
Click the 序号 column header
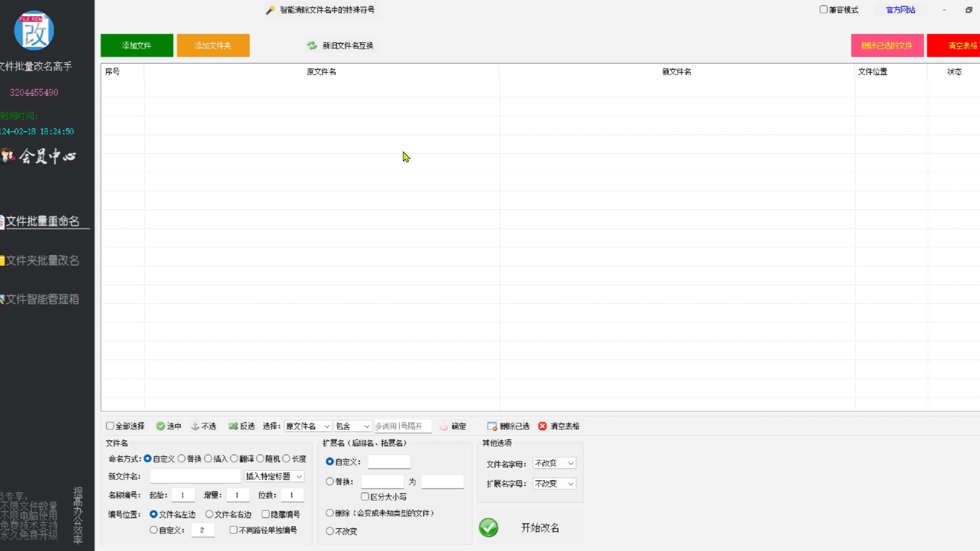[x=122, y=71]
